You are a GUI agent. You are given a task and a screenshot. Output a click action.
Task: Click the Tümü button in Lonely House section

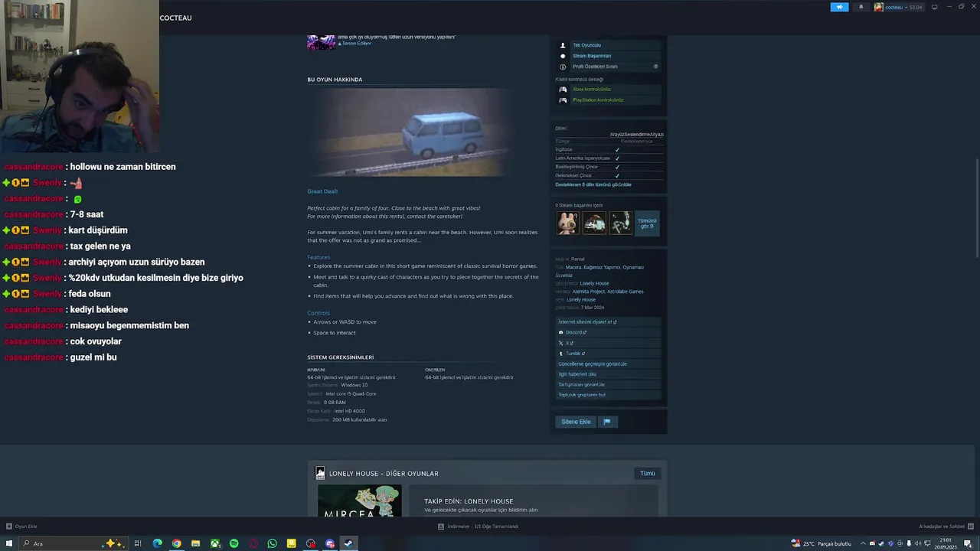648,474
